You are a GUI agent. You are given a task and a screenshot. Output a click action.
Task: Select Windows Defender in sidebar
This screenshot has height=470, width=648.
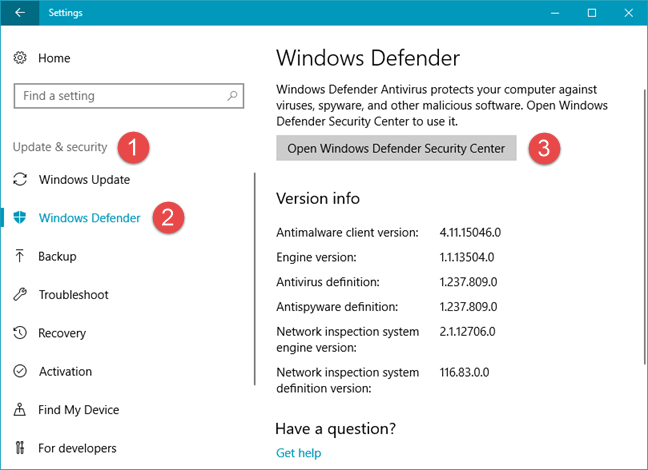click(x=90, y=218)
